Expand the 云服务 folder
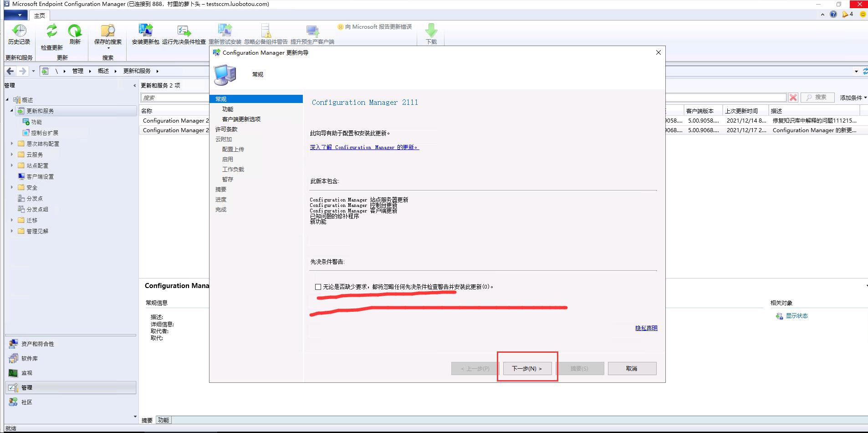Viewport: 868px width, 433px height. pyautogui.click(x=12, y=155)
